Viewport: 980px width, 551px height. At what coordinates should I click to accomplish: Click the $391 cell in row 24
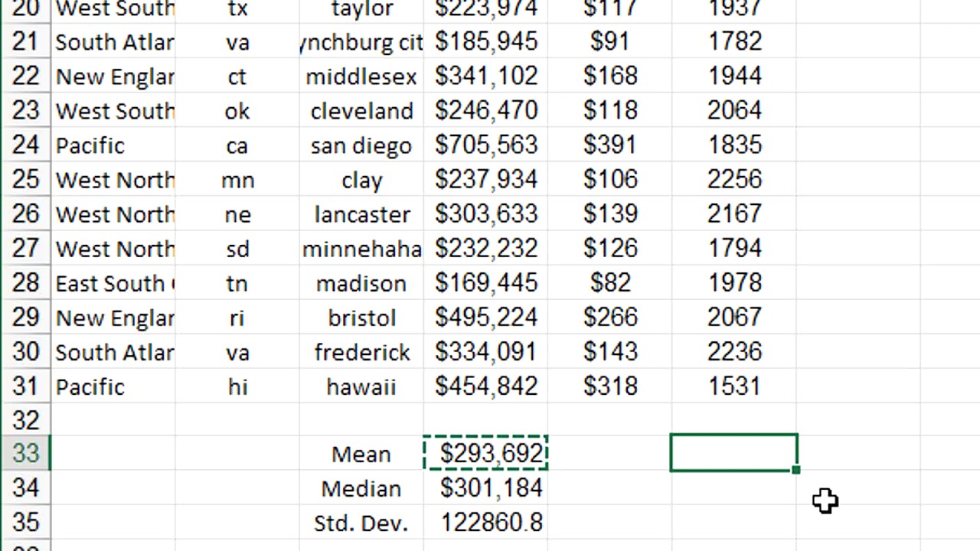pos(610,145)
